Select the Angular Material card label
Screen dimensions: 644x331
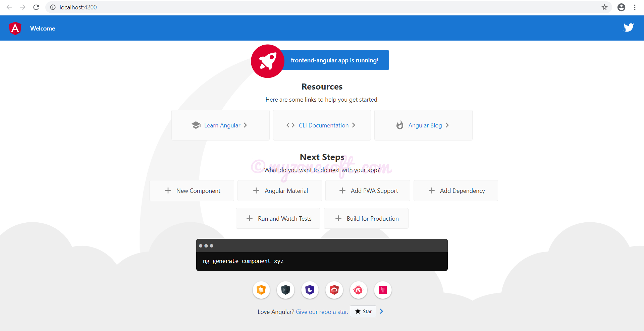pyautogui.click(x=286, y=190)
